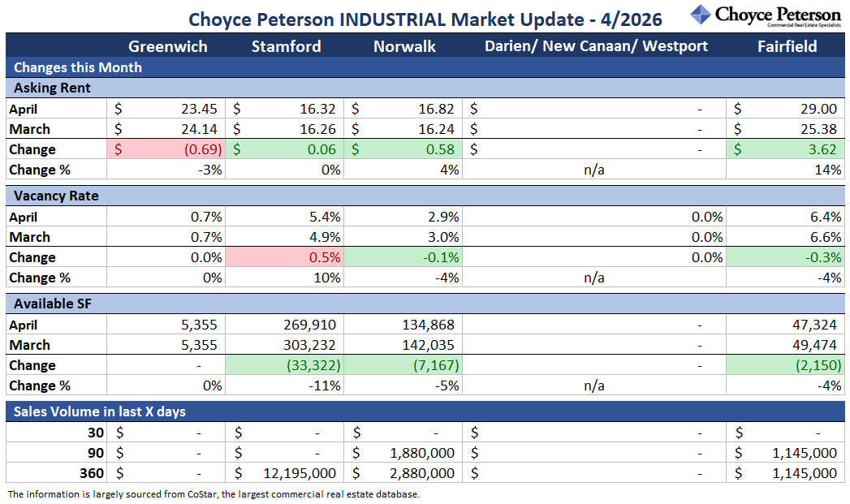Select Norwalk 90-day sales 1,880,000
This screenshot has width=850, height=504.
[403, 453]
